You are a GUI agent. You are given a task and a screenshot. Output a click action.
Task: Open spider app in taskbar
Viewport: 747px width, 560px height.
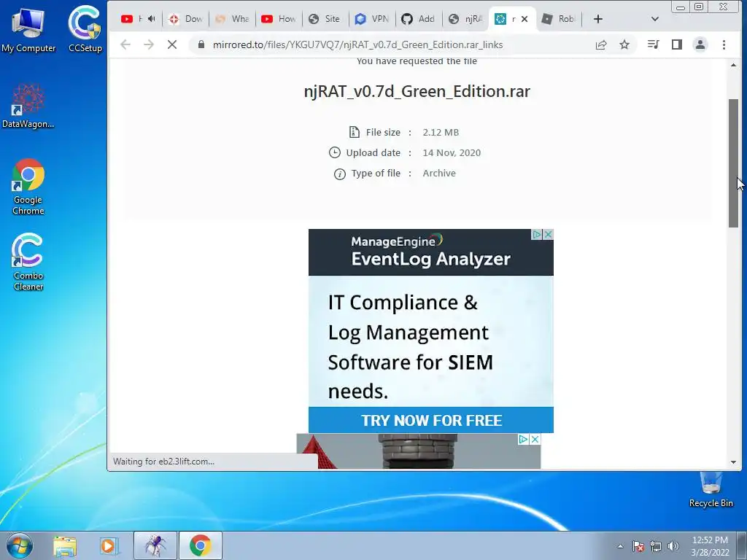coord(155,545)
